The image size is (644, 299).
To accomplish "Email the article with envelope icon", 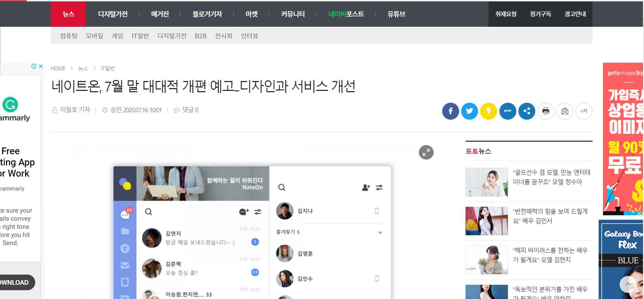I will (565, 111).
